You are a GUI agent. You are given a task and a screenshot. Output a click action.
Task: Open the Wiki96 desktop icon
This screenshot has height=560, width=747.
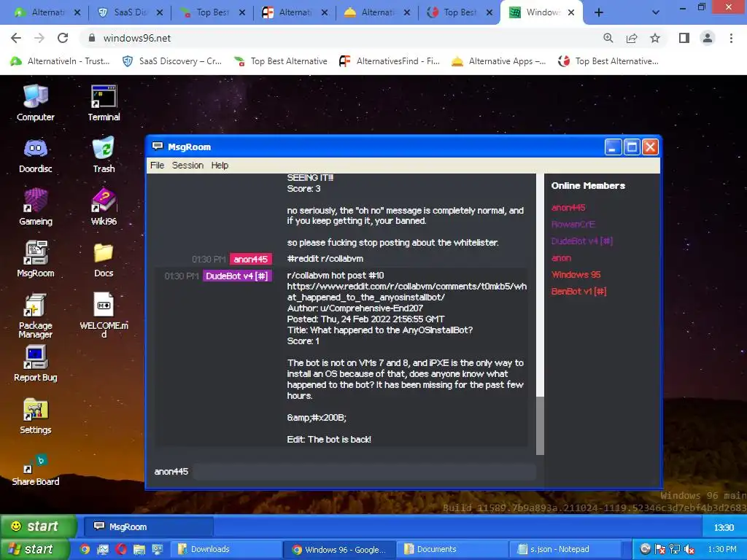pos(104,207)
